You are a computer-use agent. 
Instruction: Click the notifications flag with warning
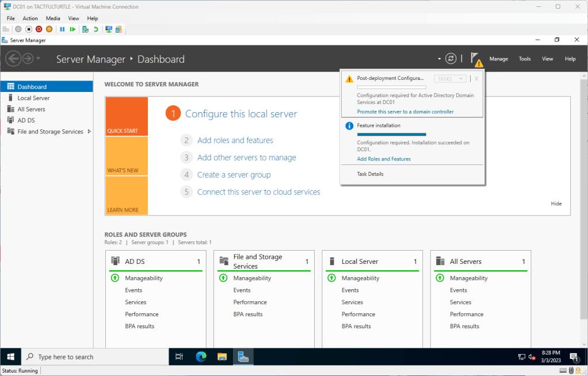point(475,59)
